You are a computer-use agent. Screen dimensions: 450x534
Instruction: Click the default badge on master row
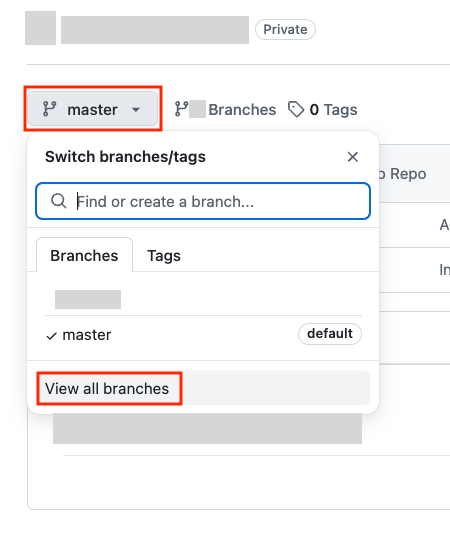click(330, 334)
